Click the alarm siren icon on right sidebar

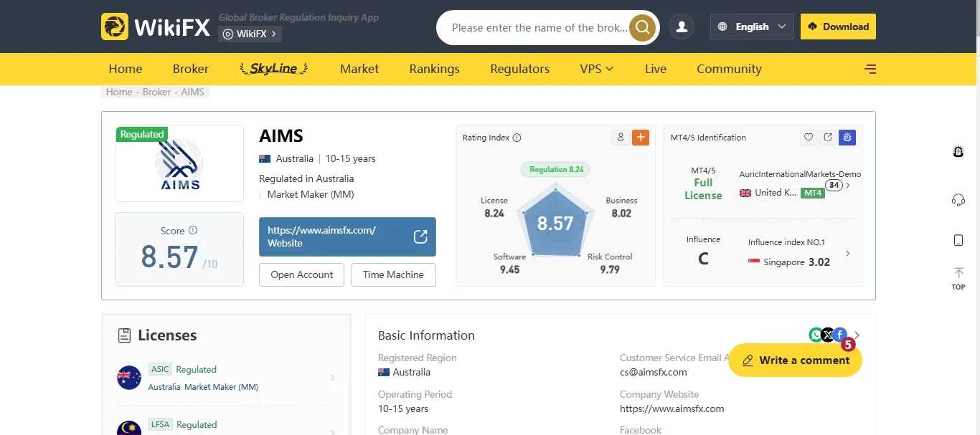958,151
